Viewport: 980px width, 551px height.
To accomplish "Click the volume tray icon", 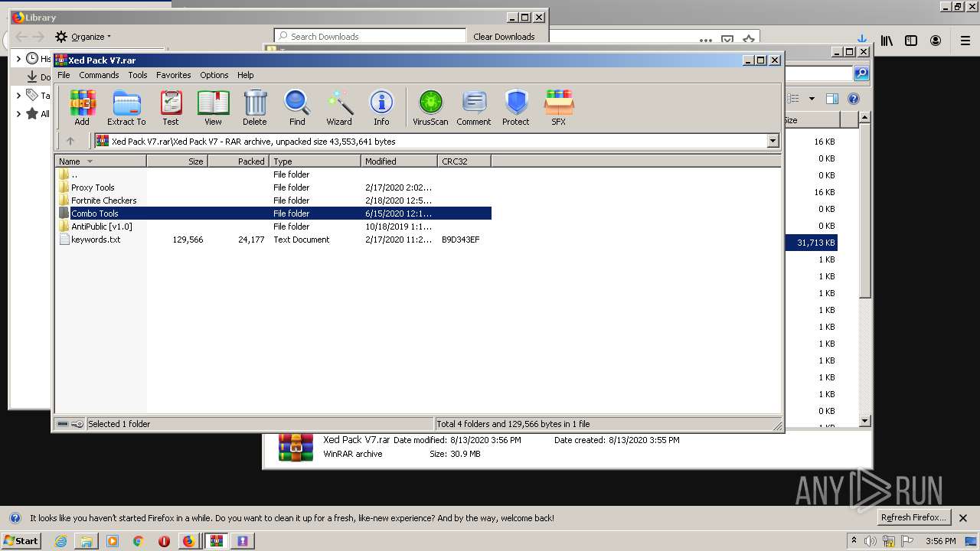I will pyautogui.click(x=871, y=541).
